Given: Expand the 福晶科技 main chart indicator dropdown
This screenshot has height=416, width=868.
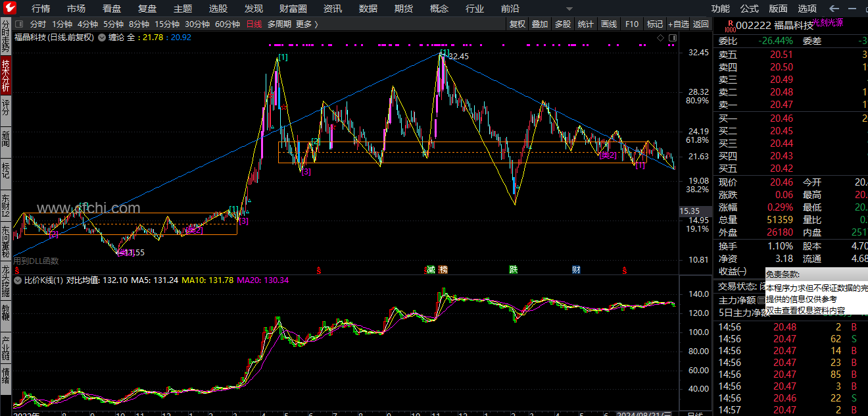Looking at the screenshot, I should click(102, 38).
